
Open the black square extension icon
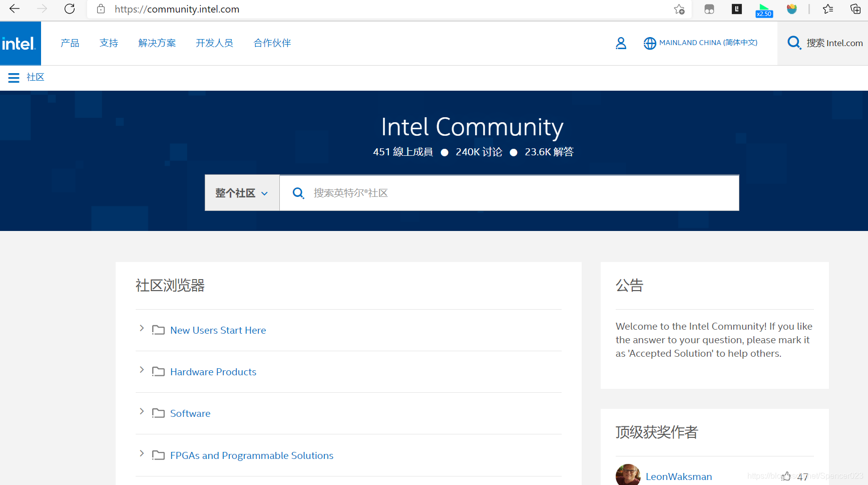pyautogui.click(x=737, y=9)
